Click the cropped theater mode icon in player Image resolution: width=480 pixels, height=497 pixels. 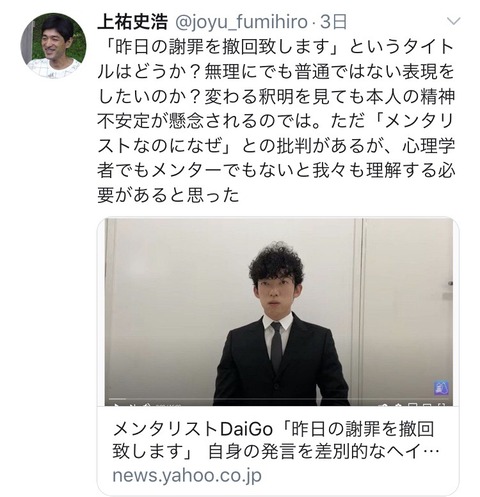pyautogui.click(x=427, y=405)
